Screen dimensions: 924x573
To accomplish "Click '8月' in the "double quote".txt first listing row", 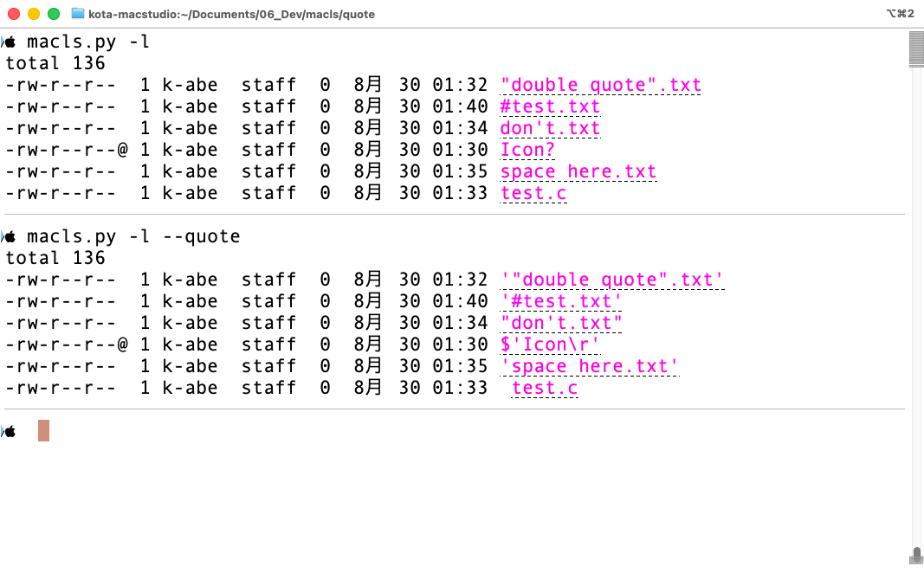I will pyautogui.click(x=368, y=85).
